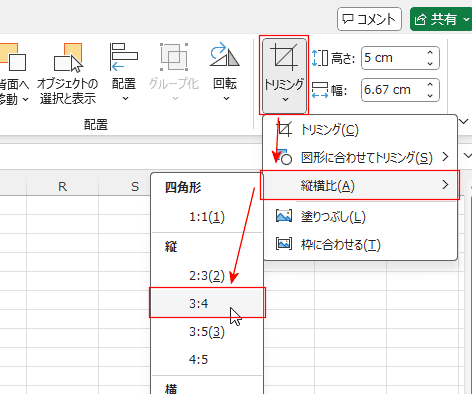Open the 共有 share button dropdown arrow
This screenshot has height=394, width=472.
(x=466, y=19)
